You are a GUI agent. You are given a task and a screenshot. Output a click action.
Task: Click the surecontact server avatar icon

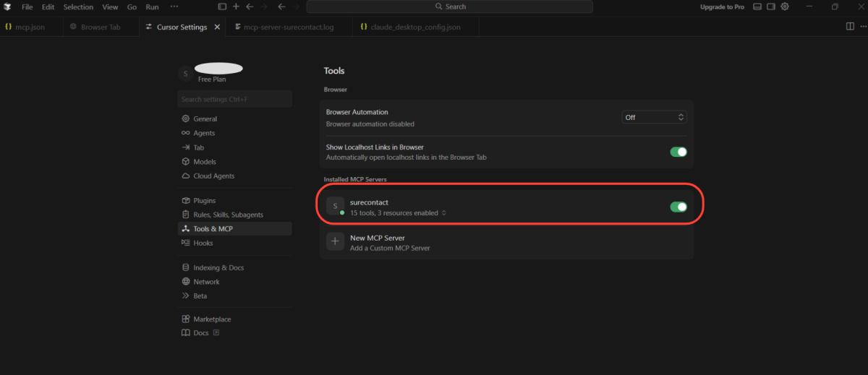click(335, 207)
